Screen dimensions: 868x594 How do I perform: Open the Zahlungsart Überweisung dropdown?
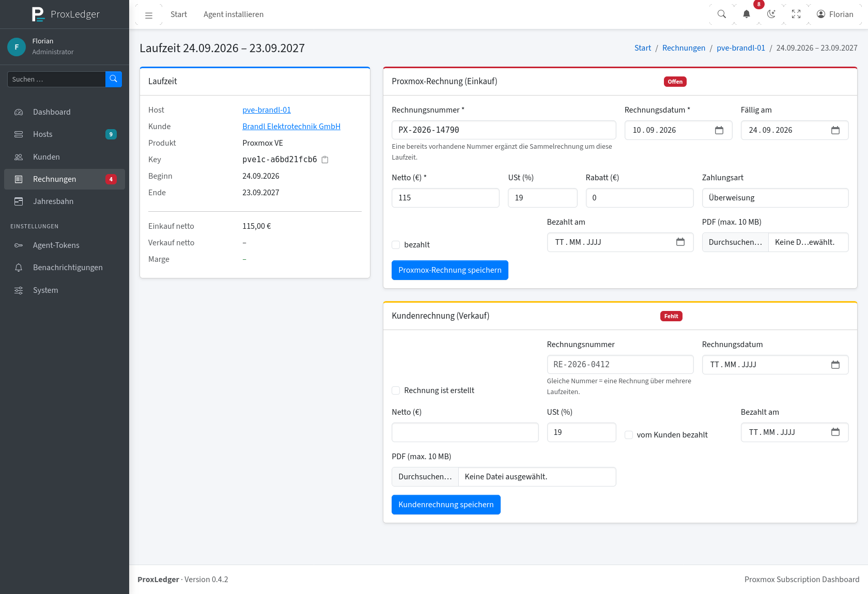click(x=775, y=198)
